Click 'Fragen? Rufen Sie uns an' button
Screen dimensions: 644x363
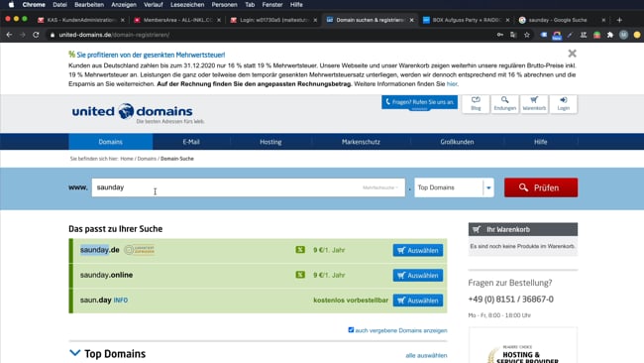[419, 102]
